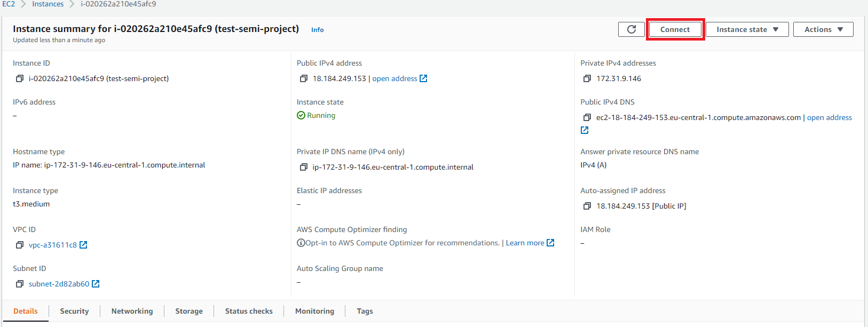Open the Instance state dropdown
The width and height of the screenshot is (868, 327).
(x=747, y=29)
